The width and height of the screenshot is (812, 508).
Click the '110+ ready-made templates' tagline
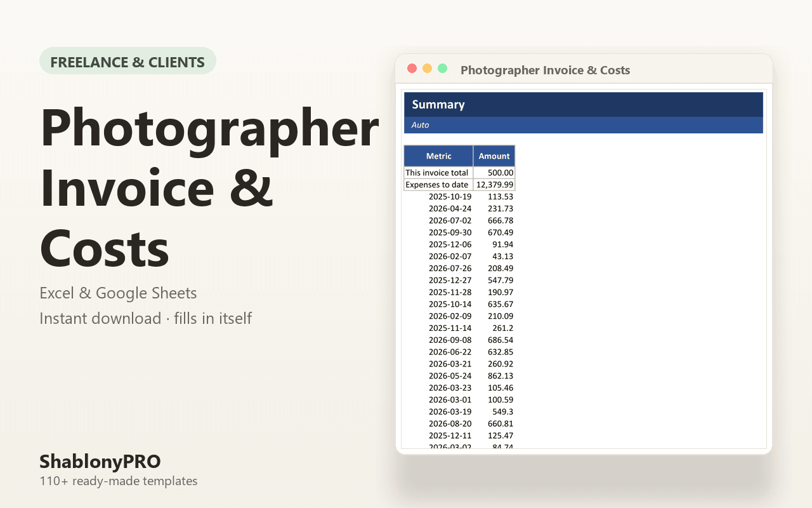119,481
